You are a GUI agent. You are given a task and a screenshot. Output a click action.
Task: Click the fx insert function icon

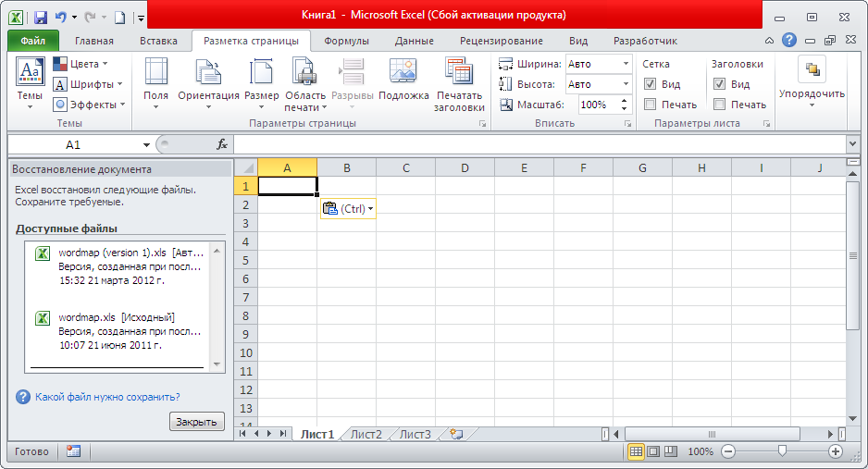tap(221, 144)
